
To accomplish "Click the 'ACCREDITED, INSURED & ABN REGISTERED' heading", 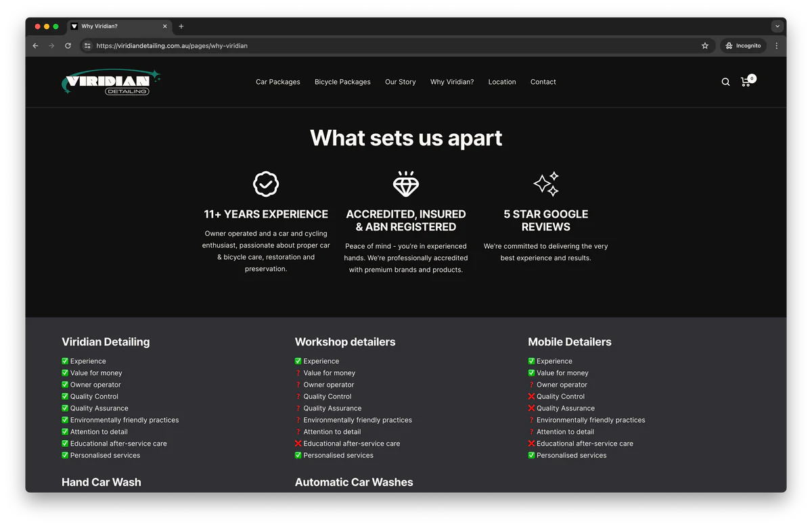I will (x=406, y=220).
